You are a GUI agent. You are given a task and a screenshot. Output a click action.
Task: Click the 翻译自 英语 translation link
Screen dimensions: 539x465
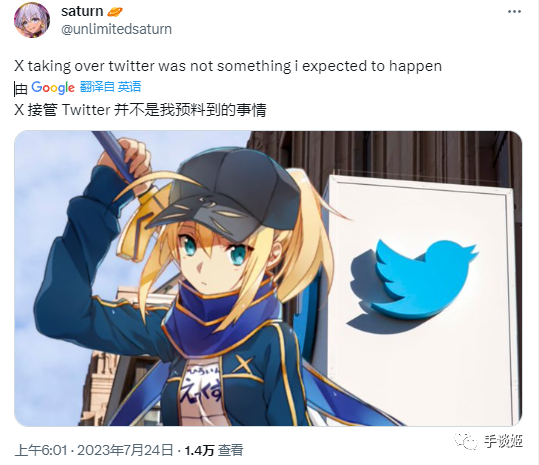(x=110, y=87)
